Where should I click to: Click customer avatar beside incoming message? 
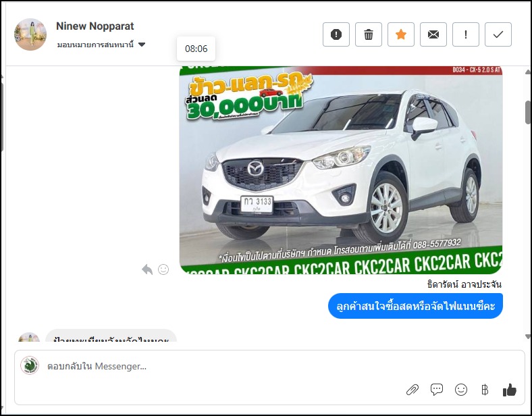[x=28, y=337]
